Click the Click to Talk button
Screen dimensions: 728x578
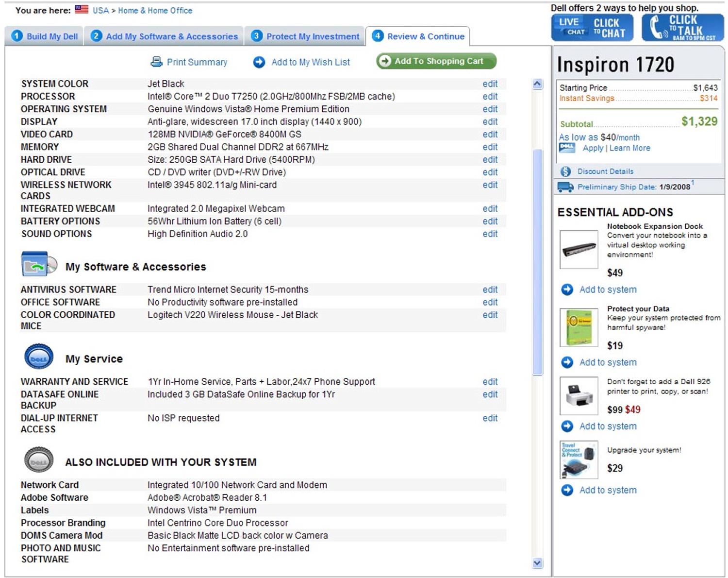683,28
